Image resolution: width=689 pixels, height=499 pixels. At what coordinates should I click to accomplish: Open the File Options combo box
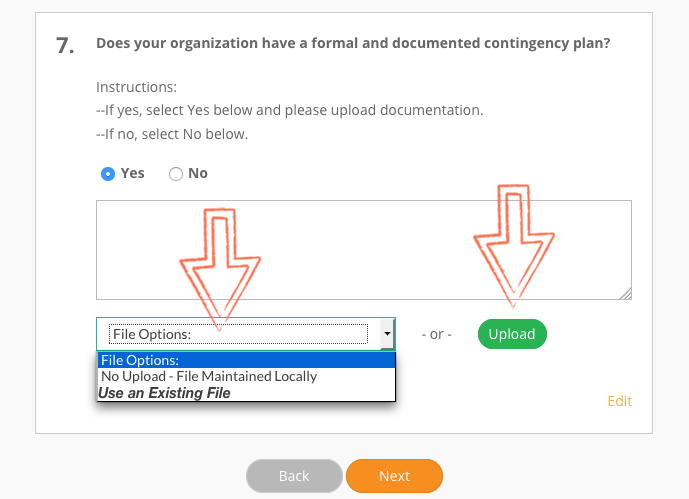pyautogui.click(x=246, y=334)
